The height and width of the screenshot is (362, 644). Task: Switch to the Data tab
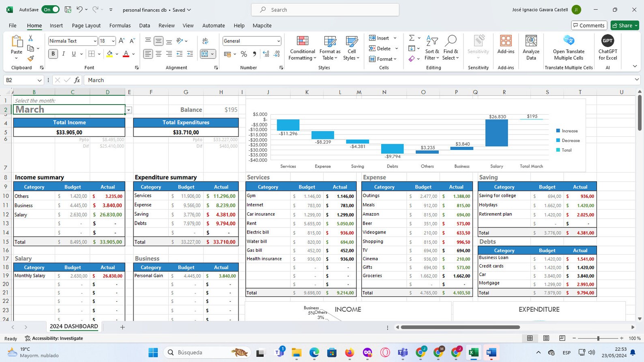144,26
